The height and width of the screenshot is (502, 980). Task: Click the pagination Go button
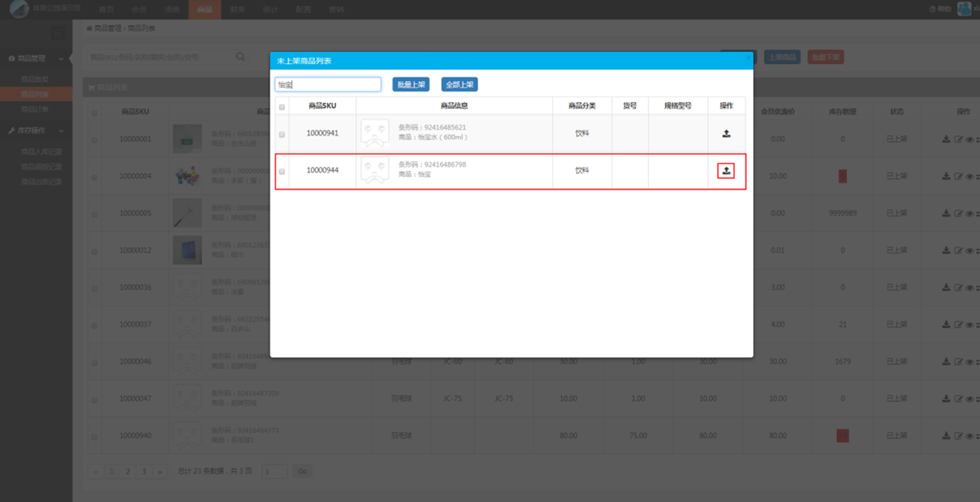(x=302, y=472)
